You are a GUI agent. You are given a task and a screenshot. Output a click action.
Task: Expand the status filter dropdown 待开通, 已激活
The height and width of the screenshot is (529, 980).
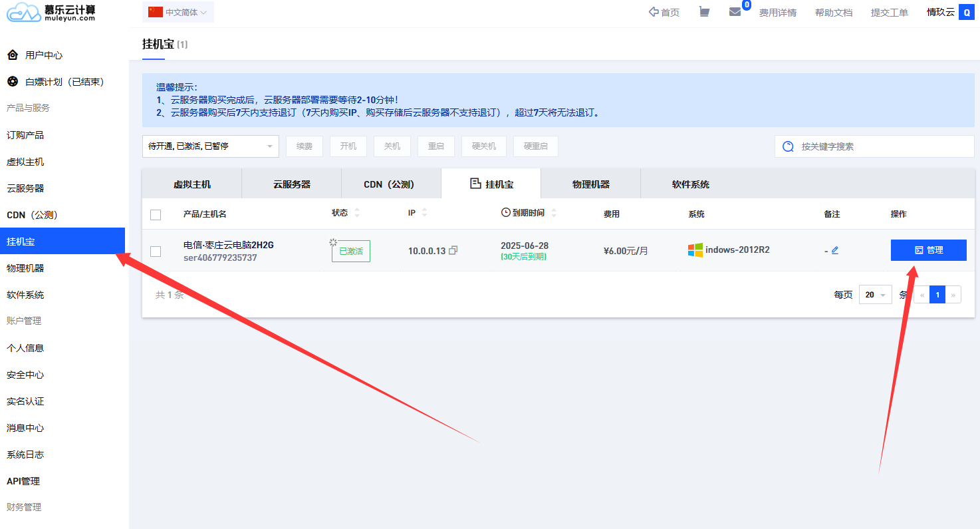(210, 146)
